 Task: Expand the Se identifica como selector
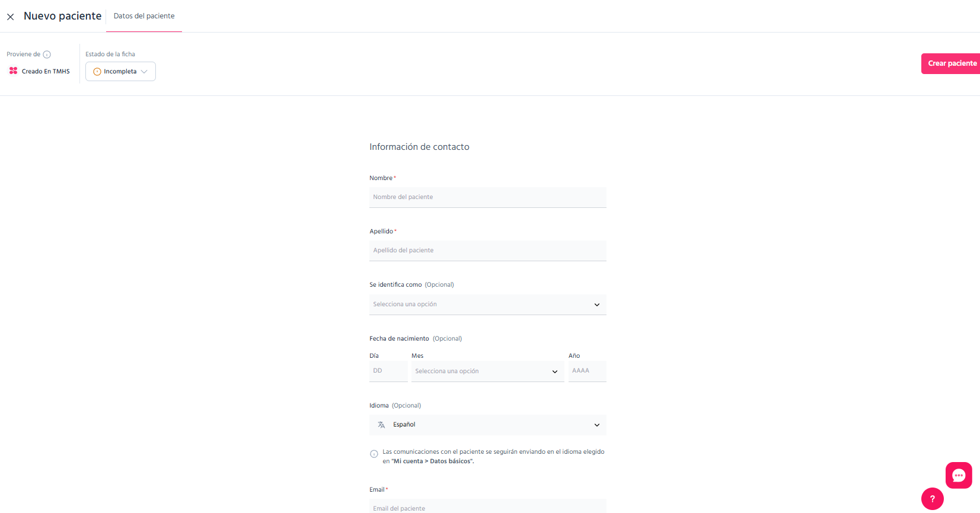[488, 304]
